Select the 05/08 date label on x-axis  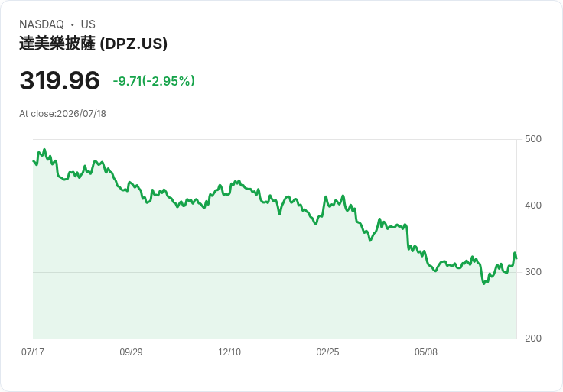point(426,352)
